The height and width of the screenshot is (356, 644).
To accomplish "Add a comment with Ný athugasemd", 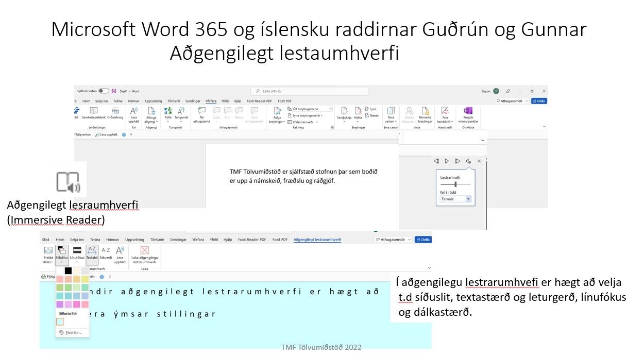I will pos(201,115).
